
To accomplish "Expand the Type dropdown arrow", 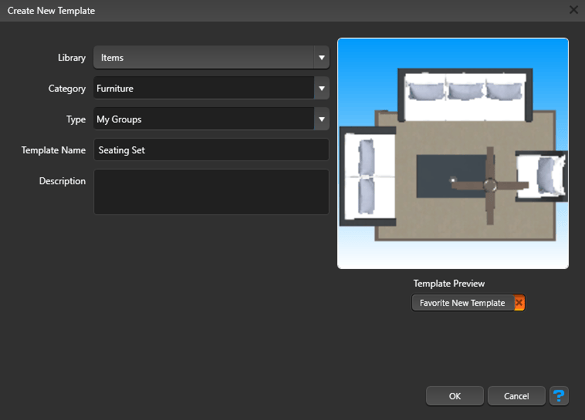I will click(x=322, y=119).
